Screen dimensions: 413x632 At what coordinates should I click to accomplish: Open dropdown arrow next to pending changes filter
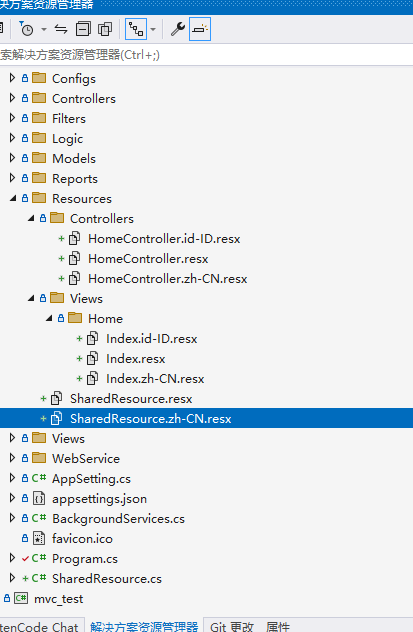point(44,29)
